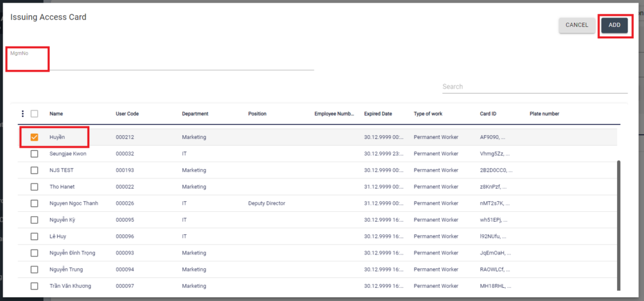The width and height of the screenshot is (644, 301).
Task: Toggle the select-all checkbox in header
Action: coord(35,114)
